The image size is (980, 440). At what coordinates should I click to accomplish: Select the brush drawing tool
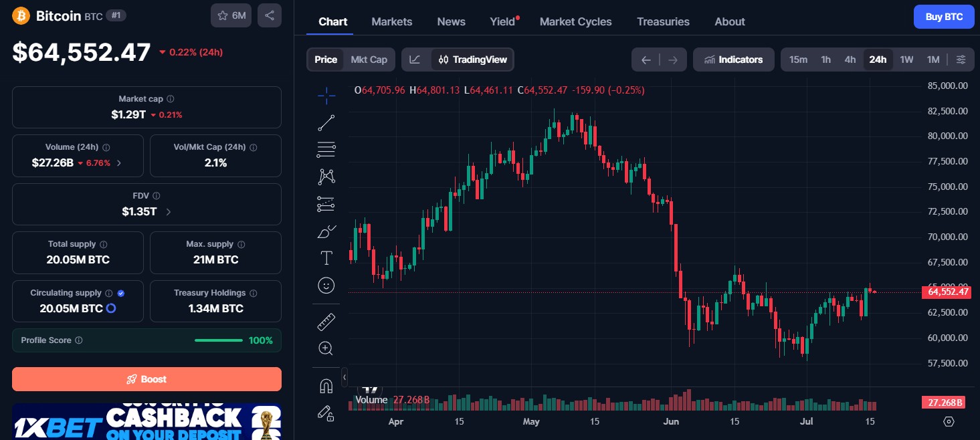coord(326,231)
